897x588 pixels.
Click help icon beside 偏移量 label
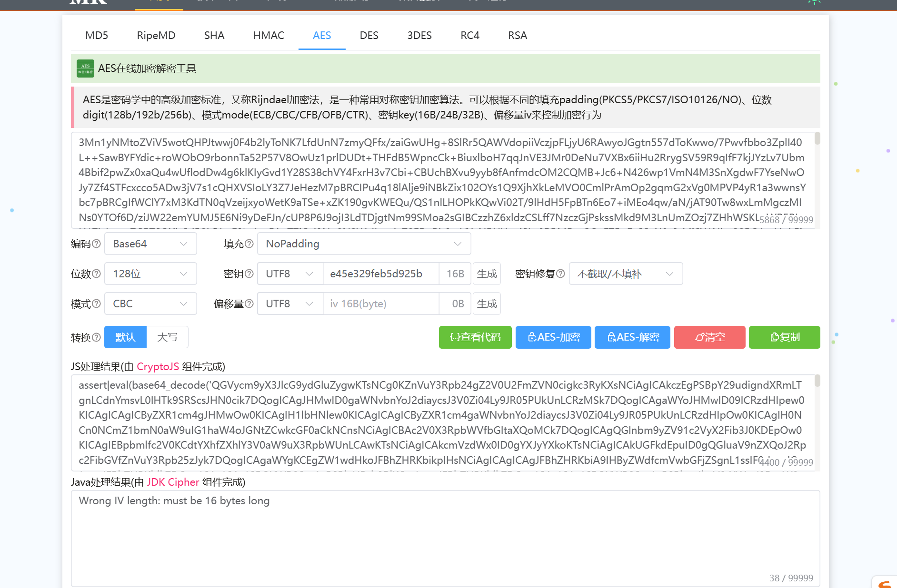point(249,304)
